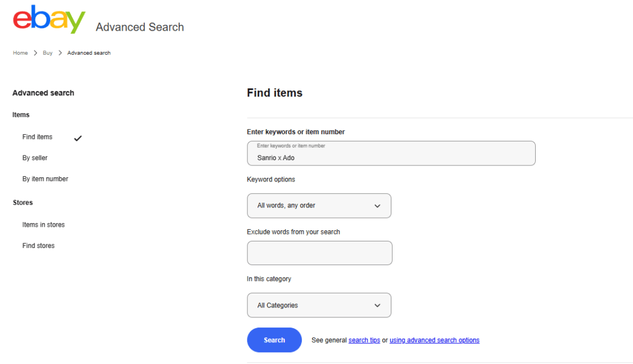Switch to By seller search

point(35,158)
